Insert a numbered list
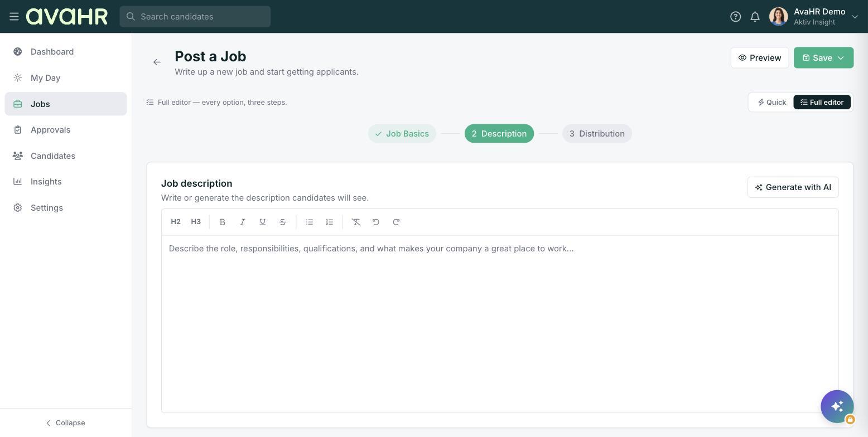 point(330,222)
